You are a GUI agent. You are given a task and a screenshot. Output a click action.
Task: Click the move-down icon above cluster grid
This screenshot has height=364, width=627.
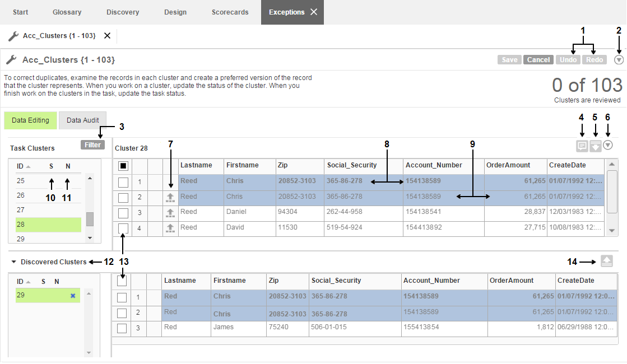(x=596, y=146)
